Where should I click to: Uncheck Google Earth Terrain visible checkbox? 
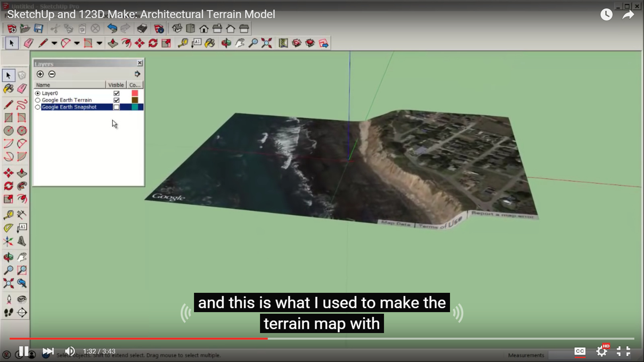point(116,100)
